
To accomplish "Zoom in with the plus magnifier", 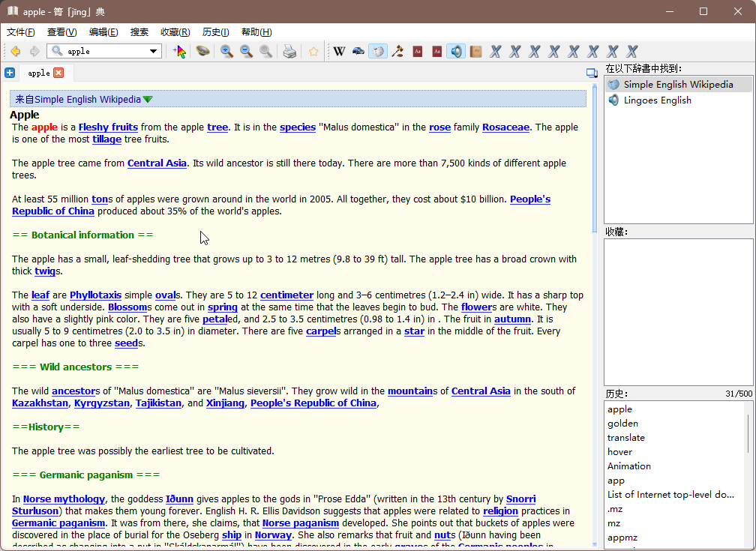I will (226, 51).
